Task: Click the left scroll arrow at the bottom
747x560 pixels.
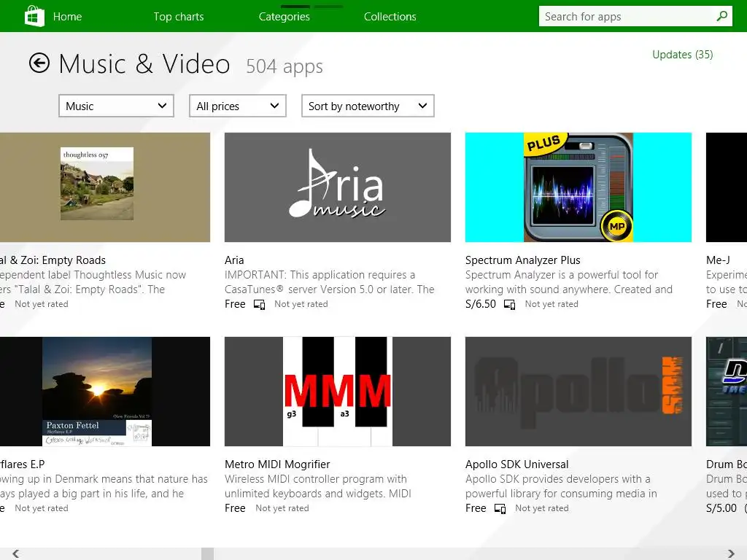Action: click(16, 553)
